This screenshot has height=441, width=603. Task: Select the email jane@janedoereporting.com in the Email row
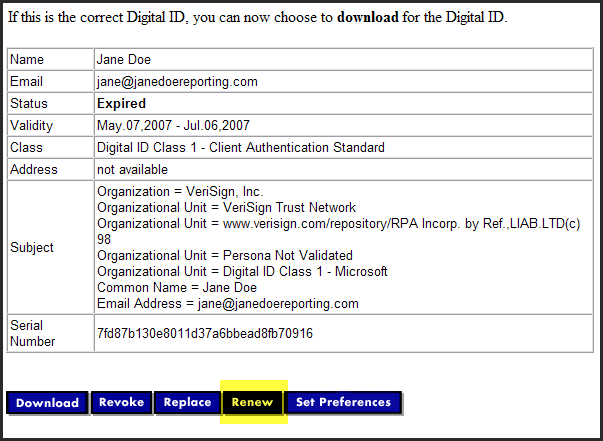point(177,82)
